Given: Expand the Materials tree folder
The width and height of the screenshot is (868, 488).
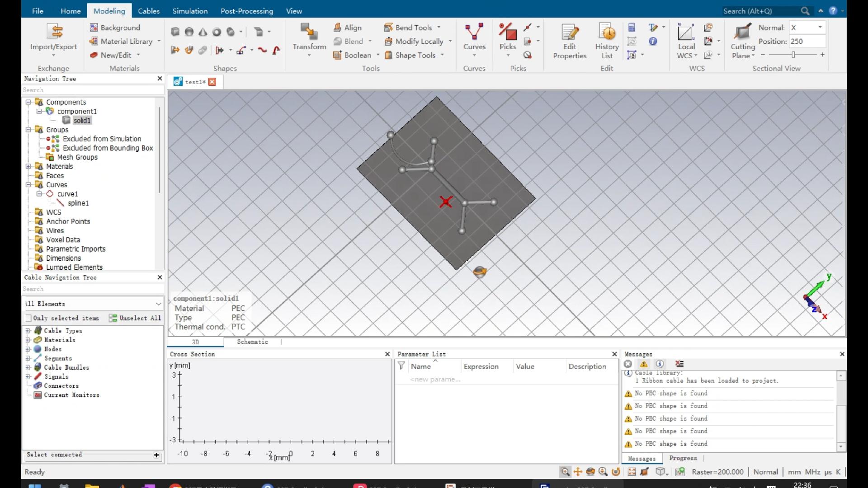Looking at the screenshot, I should (28, 166).
